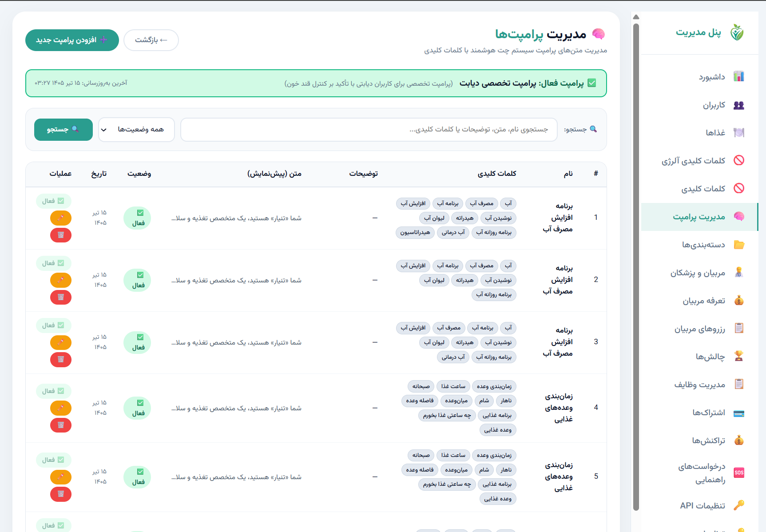Click the تراکنش‌ها money bag icon
The height and width of the screenshot is (532, 766).
click(739, 441)
